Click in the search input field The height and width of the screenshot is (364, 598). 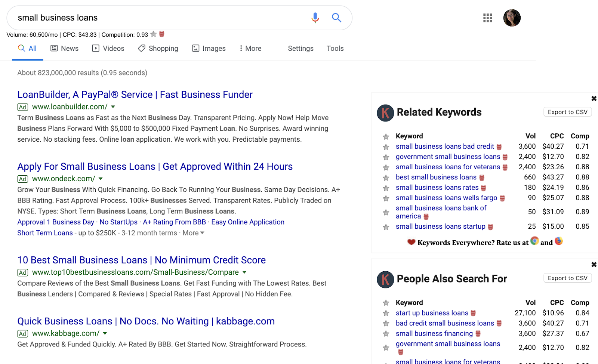(161, 18)
